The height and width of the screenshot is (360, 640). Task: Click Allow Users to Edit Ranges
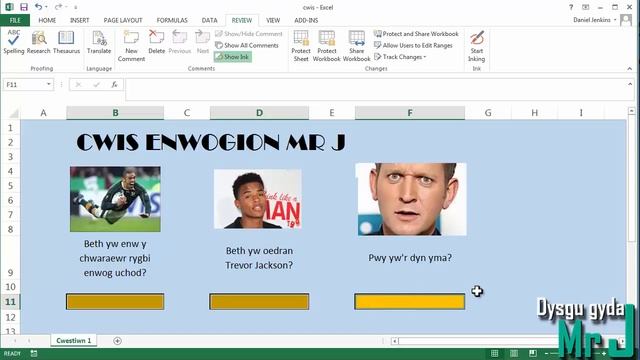point(413,45)
